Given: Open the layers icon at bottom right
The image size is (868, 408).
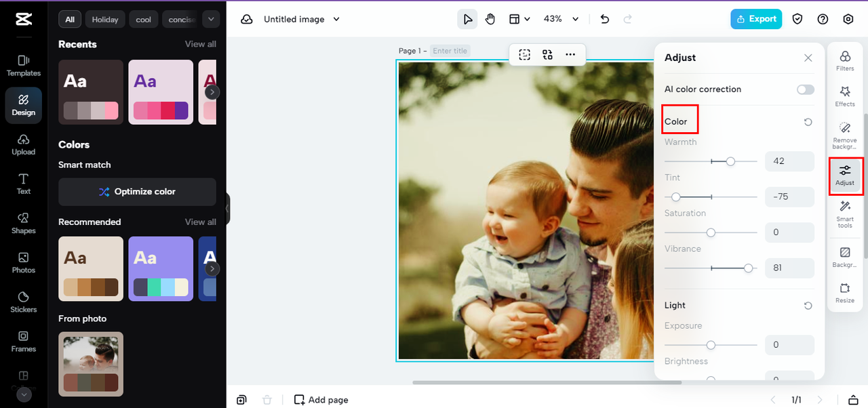Looking at the screenshot, I should pos(854,400).
